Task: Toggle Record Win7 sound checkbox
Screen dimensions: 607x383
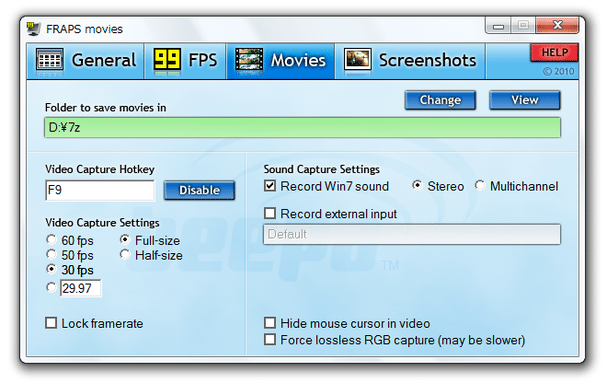Action: tap(270, 186)
